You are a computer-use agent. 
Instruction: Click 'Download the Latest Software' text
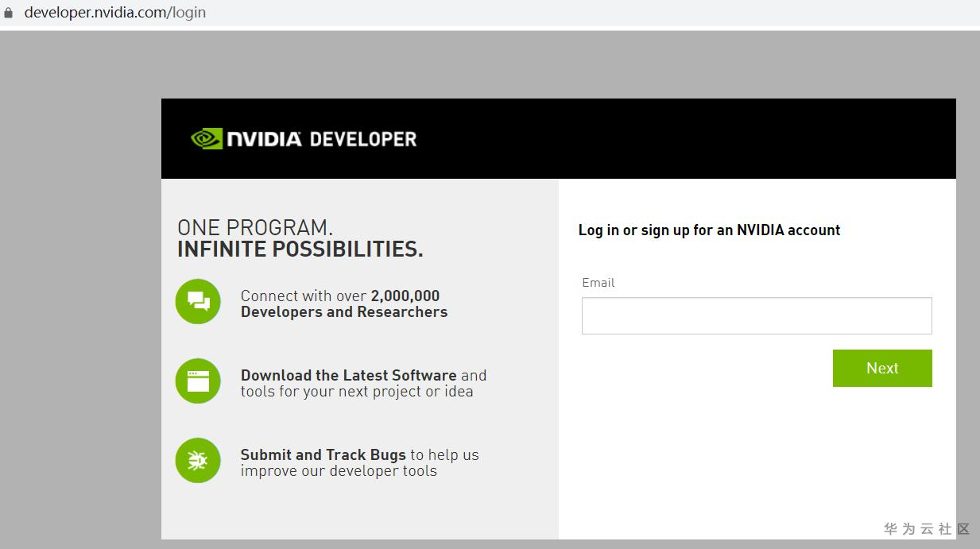coord(348,375)
